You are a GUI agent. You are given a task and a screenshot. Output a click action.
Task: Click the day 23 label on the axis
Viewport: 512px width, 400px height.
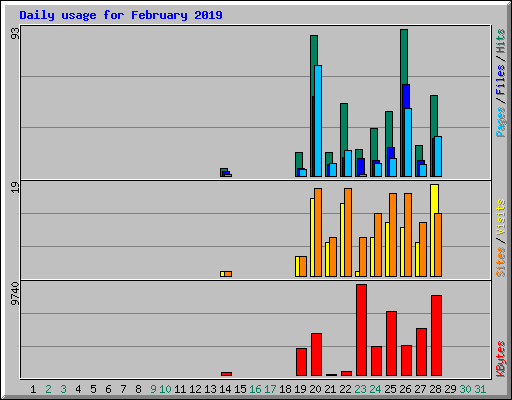click(360, 389)
